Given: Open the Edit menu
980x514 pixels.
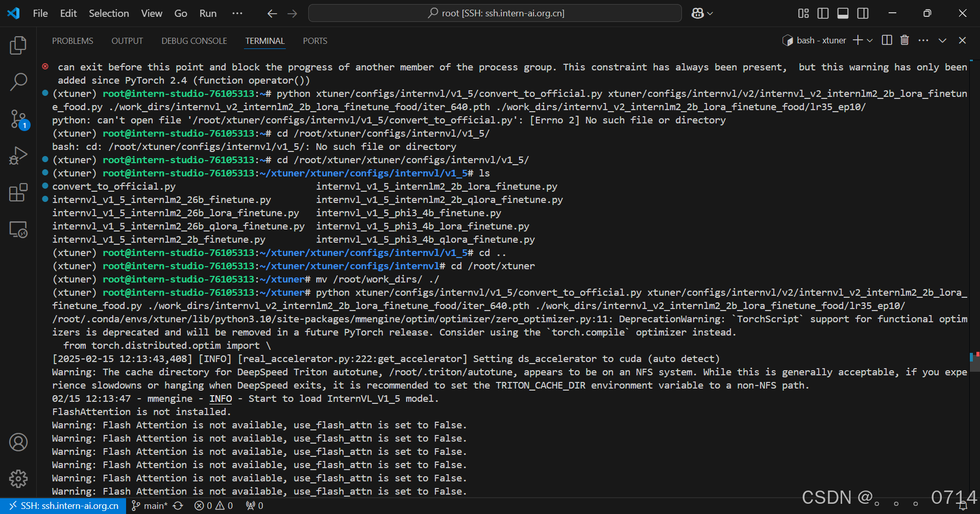Looking at the screenshot, I should tap(68, 13).
